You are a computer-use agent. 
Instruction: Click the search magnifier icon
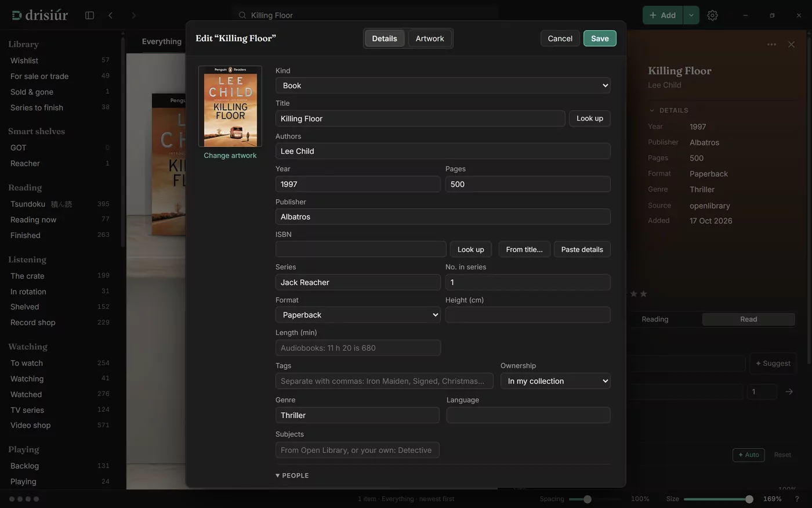point(242,15)
